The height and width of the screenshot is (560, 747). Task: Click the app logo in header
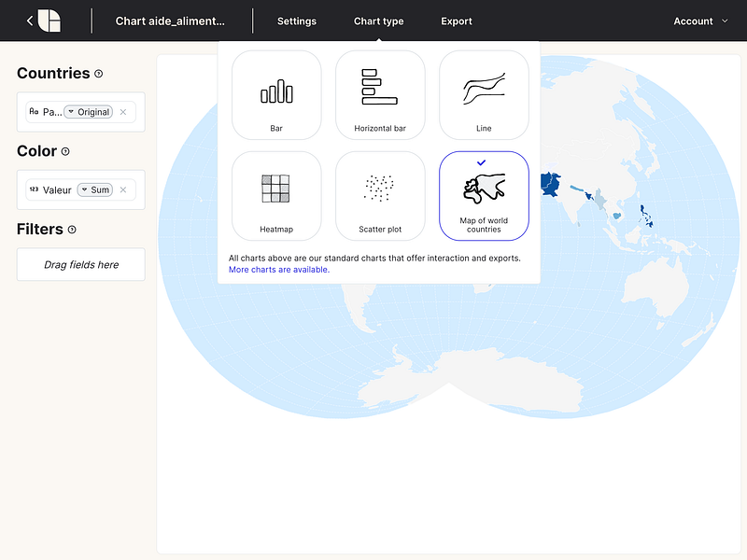click(49, 21)
